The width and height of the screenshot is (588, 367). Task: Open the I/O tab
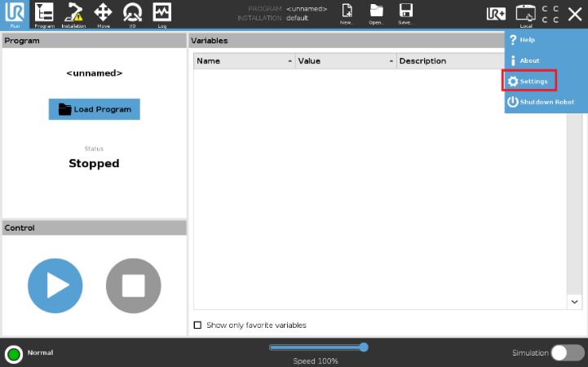[x=132, y=15]
